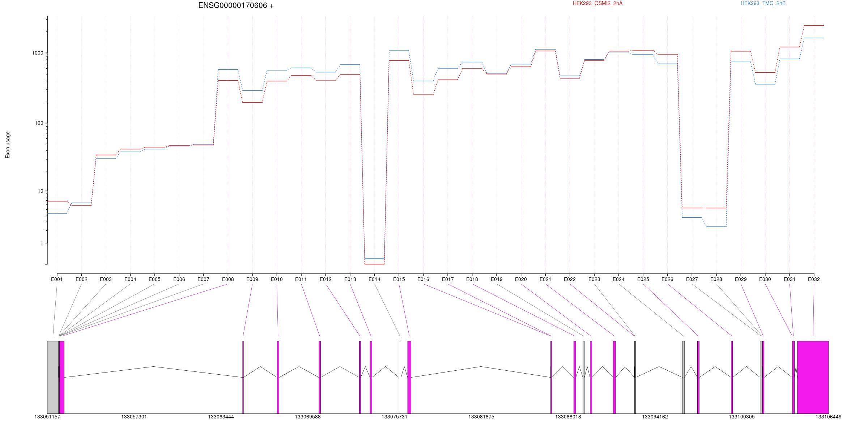
Task: Click genomic coordinate 133051157
Action: tap(47, 417)
